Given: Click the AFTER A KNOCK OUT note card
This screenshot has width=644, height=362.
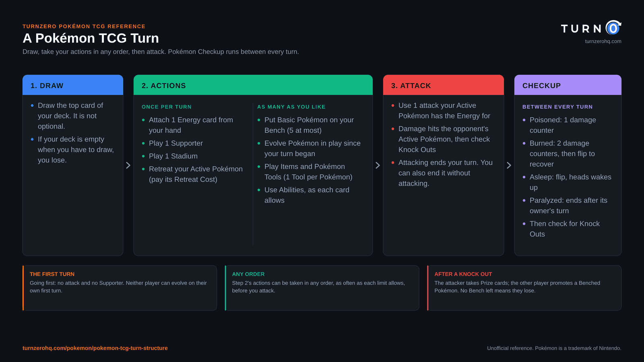Looking at the screenshot, I should (524, 288).
